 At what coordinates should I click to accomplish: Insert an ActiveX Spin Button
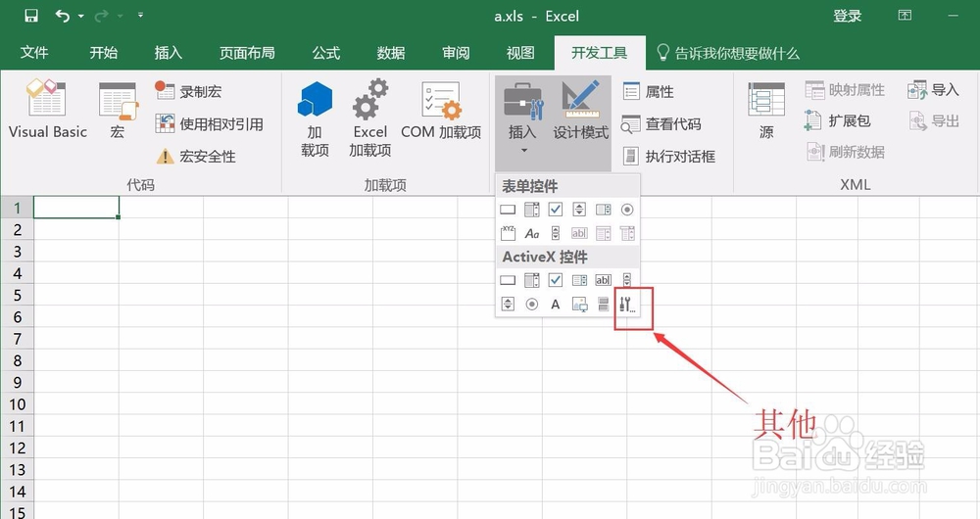click(x=508, y=305)
